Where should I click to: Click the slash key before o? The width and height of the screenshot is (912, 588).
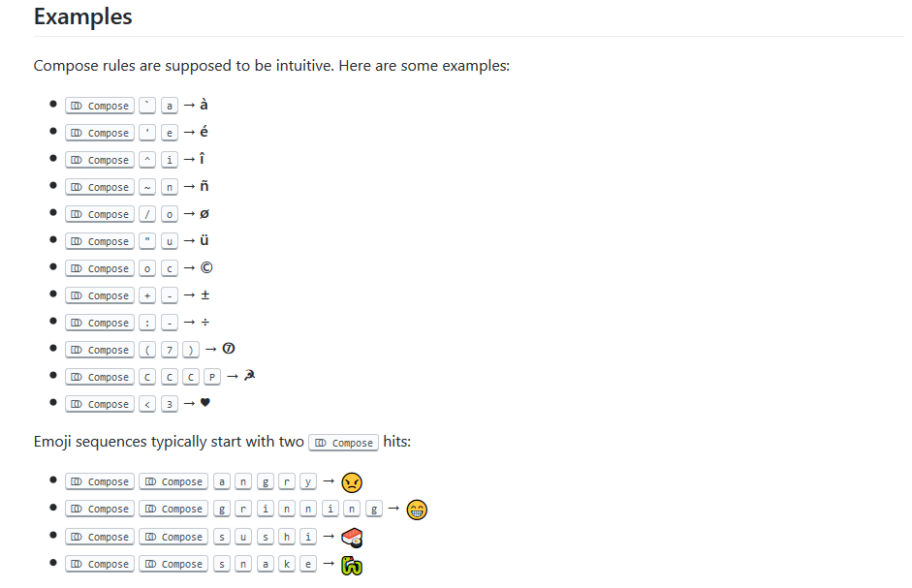147,214
